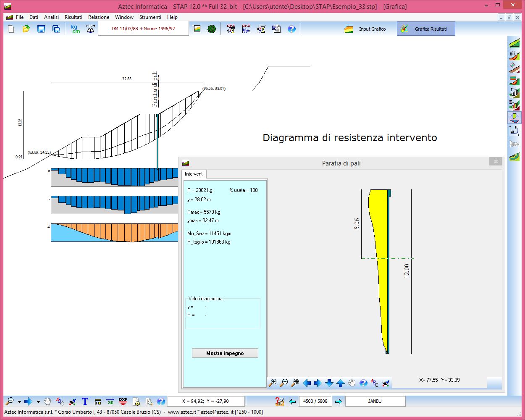525x420 pixels.
Task: Expand the blue arrow pan dropdown
Action: 38,402
